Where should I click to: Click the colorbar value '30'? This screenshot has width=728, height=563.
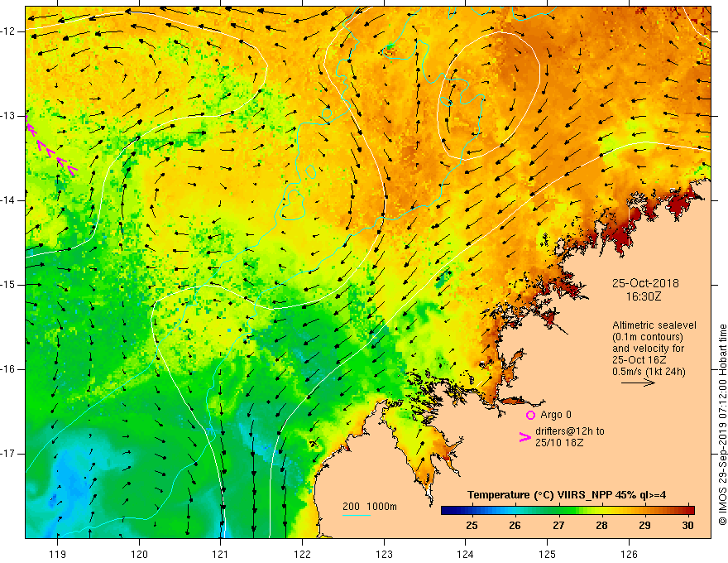[x=688, y=526]
